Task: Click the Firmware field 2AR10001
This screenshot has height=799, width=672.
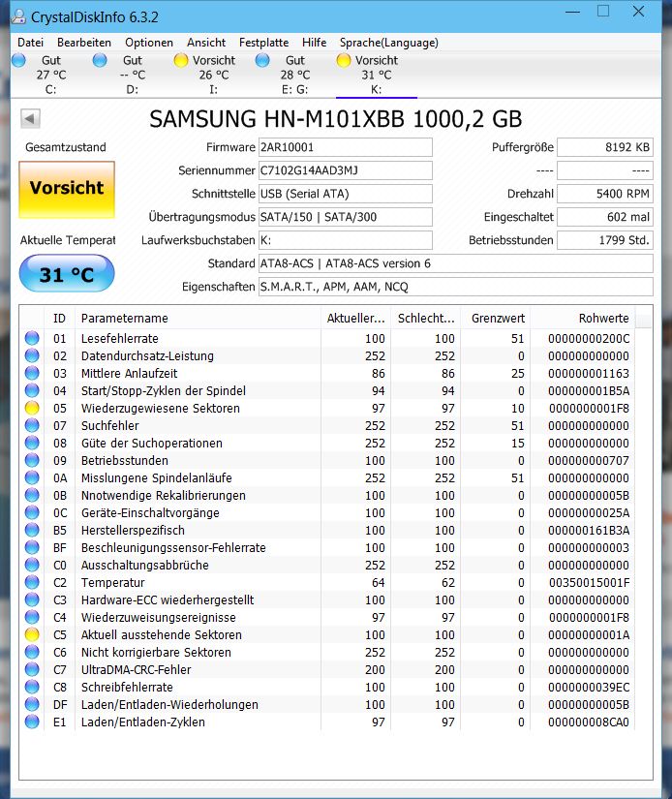Action: tap(346, 147)
